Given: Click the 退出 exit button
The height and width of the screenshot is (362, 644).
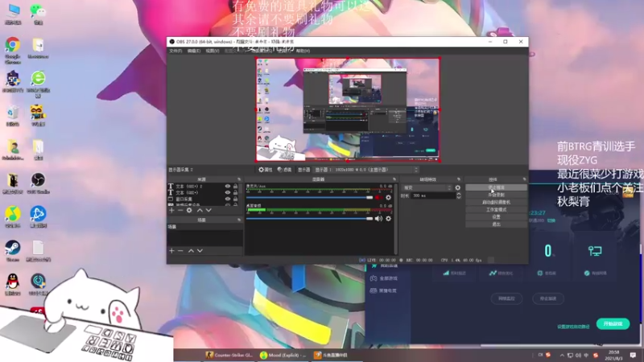Looking at the screenshot, I should point(496,224).
